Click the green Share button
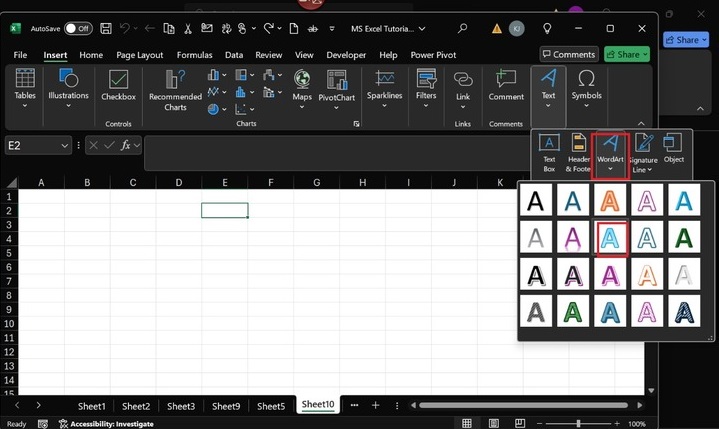719x429 pixels. coord(627,55)
